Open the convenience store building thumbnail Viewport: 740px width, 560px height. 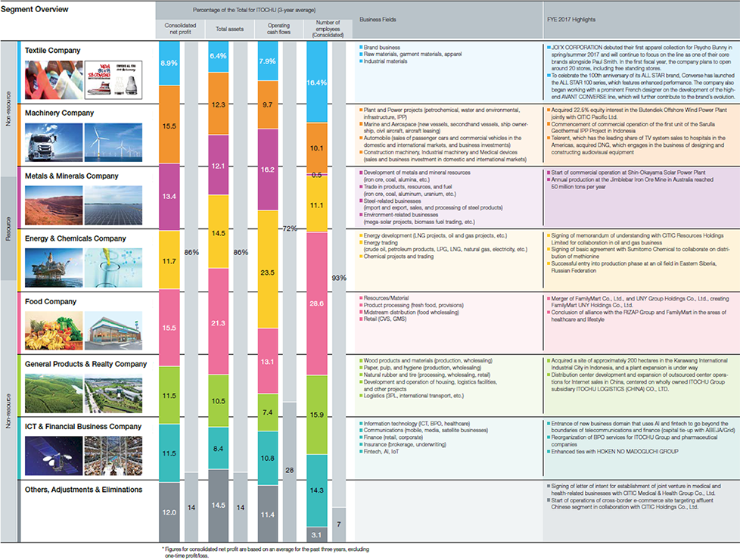pos(113,331)
